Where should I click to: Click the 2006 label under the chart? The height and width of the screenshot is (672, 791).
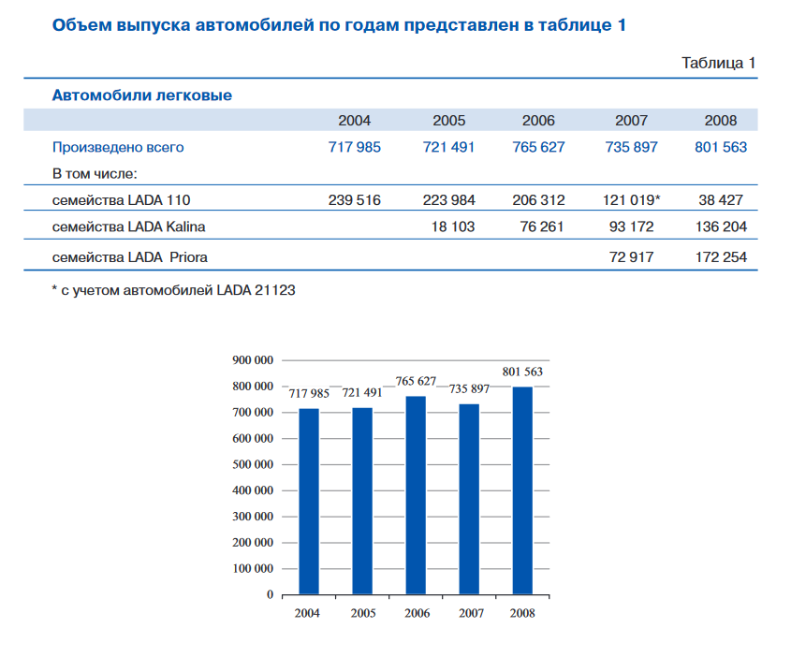[x=417, y=613]
